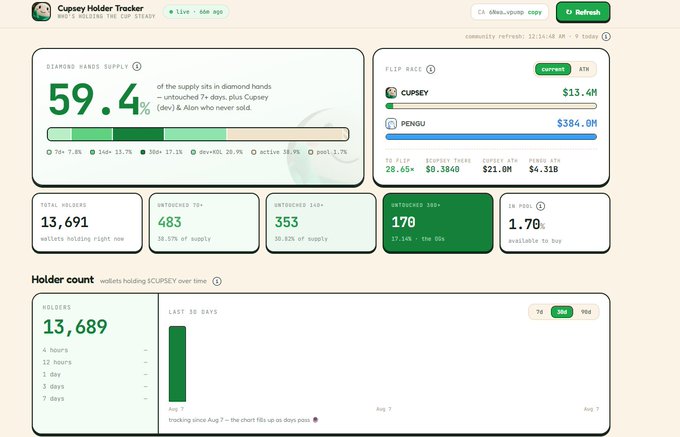This screenshot has height=437, width=680.
Task: Open the Holder count info icon
Action: click(217, 281)
